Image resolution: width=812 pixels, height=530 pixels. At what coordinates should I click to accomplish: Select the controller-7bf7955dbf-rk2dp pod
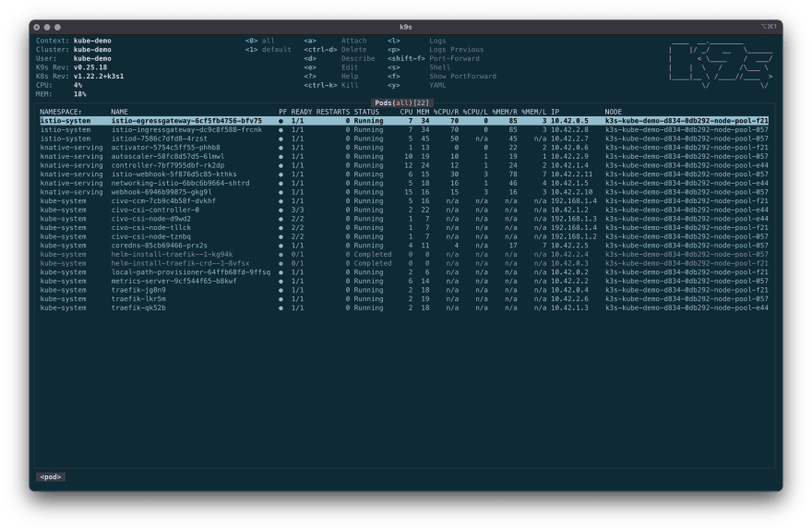point(404,165)
